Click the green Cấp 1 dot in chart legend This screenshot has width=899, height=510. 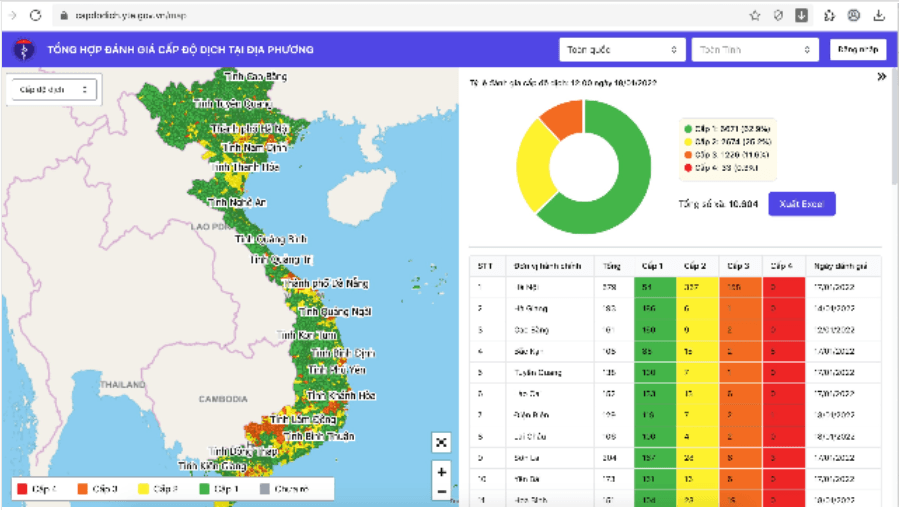tap(688, 129)
